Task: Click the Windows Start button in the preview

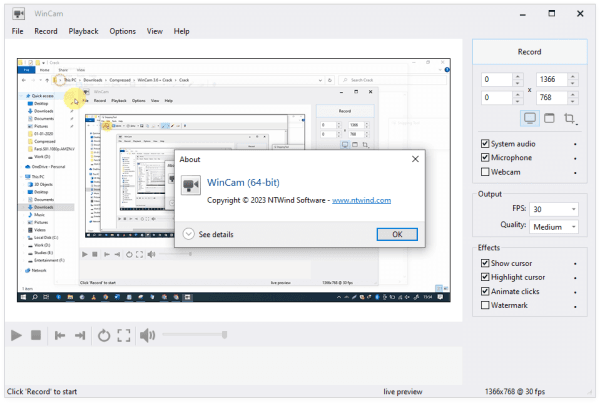Action: point(23,297)
